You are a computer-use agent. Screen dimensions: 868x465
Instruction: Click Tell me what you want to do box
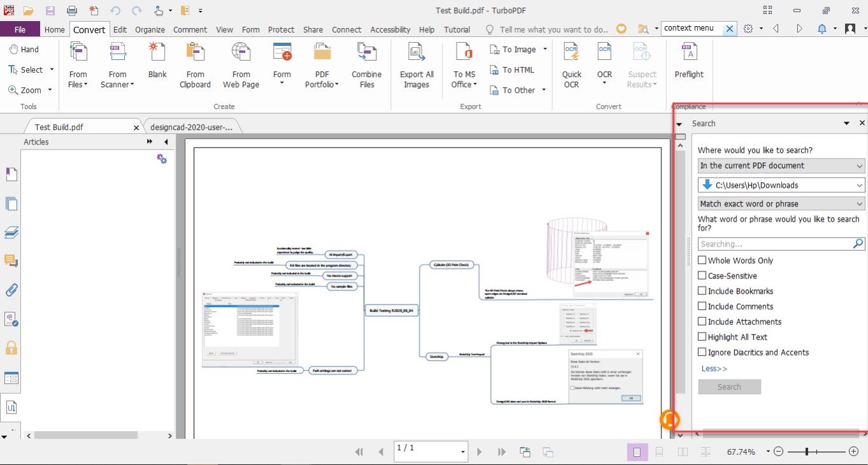[547, 29]
